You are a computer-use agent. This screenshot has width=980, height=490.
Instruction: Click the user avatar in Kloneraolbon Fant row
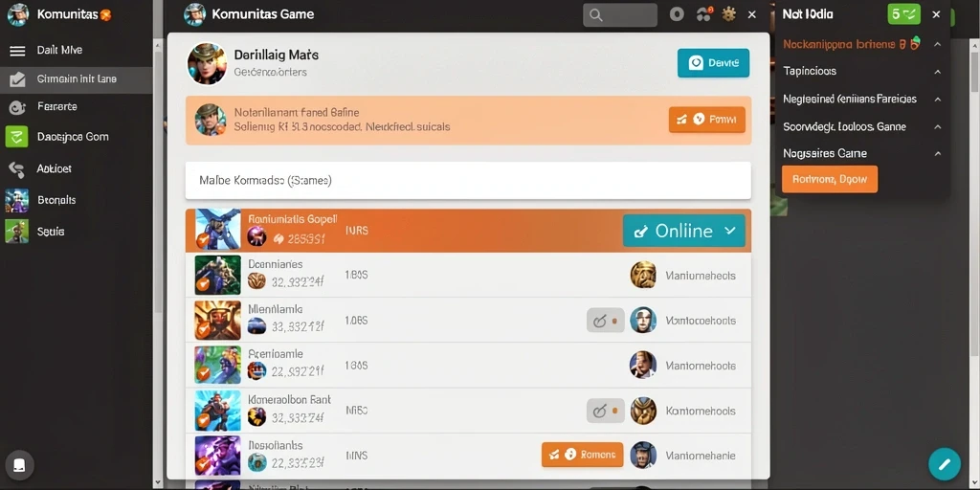pyautogui.click(x=643, y=411)
